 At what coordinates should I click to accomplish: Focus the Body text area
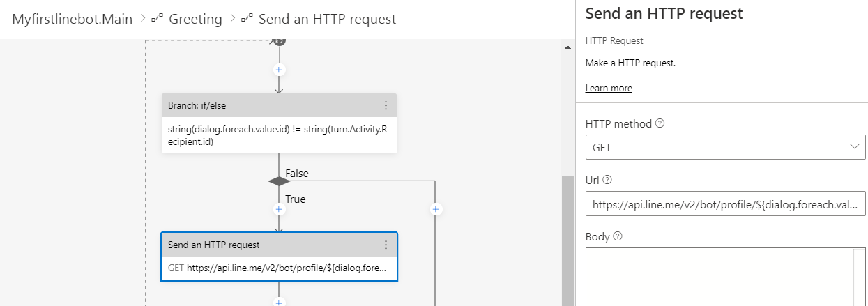726,277
